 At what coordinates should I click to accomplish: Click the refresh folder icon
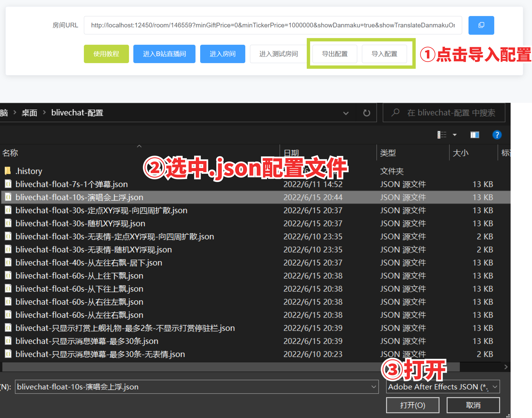tap(366, 113)
